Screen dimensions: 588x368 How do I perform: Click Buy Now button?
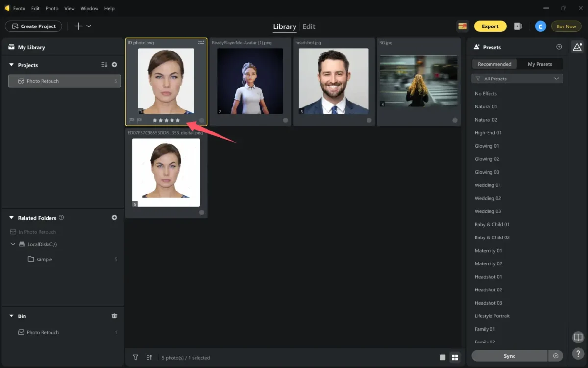tap(566, 26)
